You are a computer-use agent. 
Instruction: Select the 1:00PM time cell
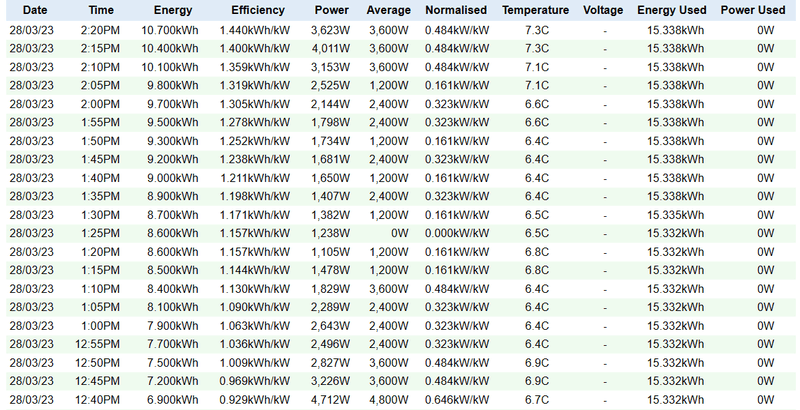point(100,326)
